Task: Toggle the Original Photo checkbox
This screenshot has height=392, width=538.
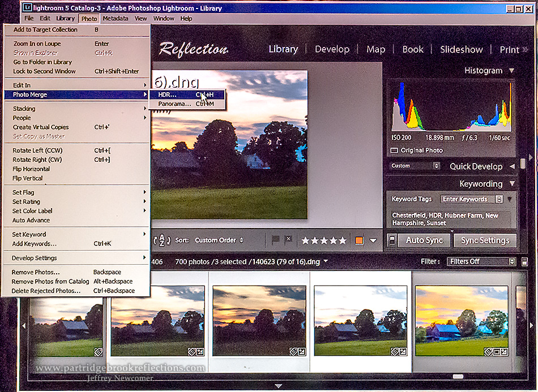Action: coord(394,150)
